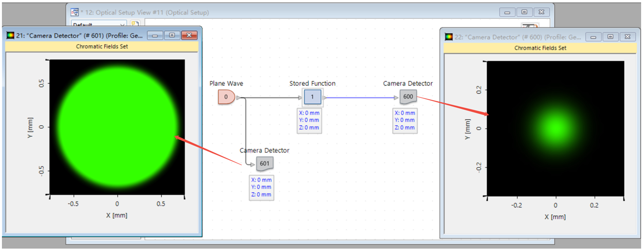Close the Camera Detector 601 window

coord(189,35)
